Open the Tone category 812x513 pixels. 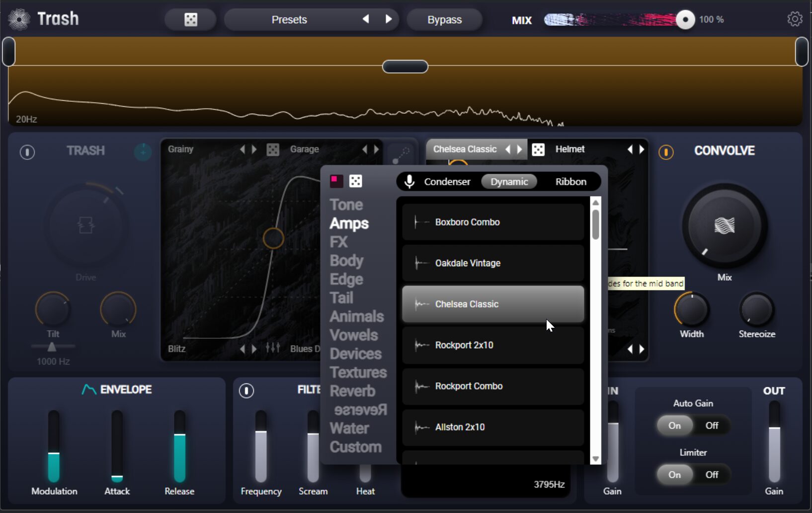click(x=346, y=205)
